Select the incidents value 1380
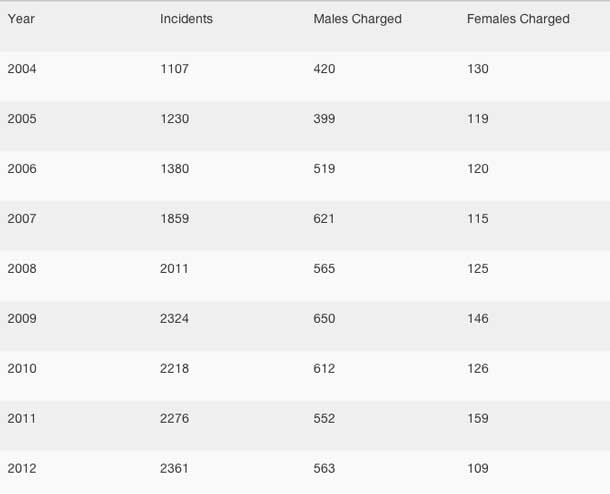 [175, 169]
